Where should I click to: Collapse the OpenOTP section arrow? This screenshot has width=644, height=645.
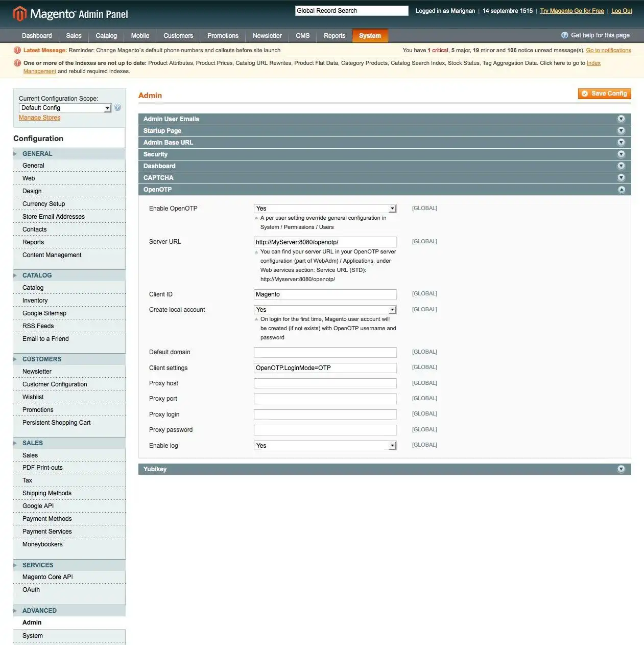[621, 190]
